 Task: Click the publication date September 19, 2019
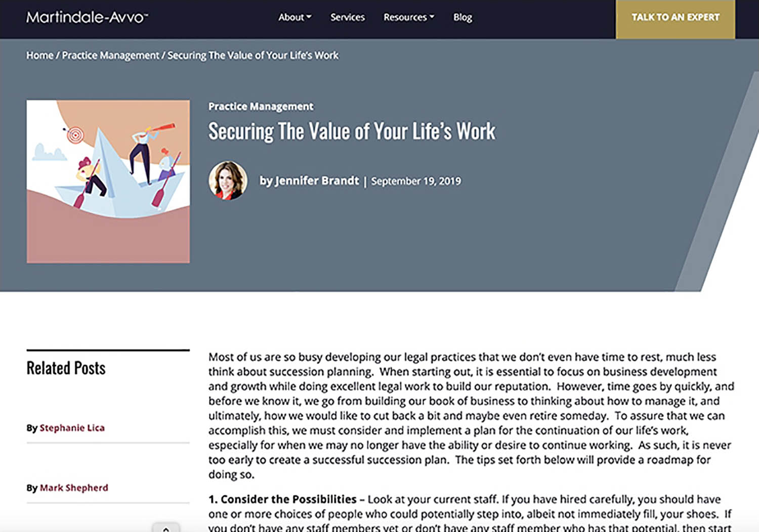click(x=416, y=181)
